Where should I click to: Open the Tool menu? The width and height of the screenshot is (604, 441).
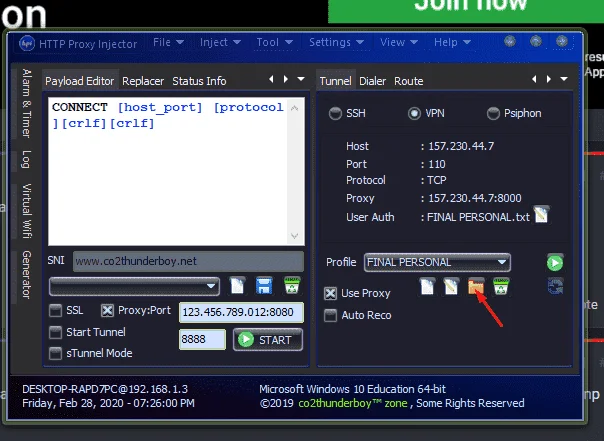point(275,42)
